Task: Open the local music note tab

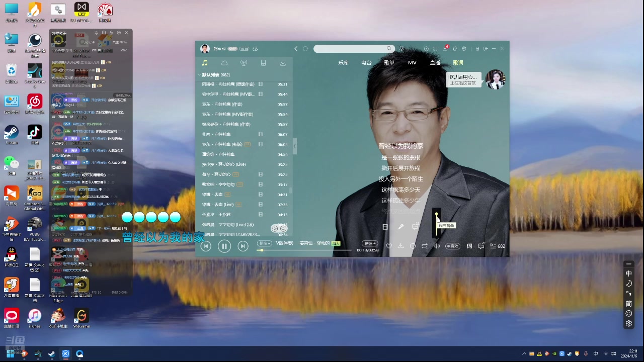Action: (205, 63)
